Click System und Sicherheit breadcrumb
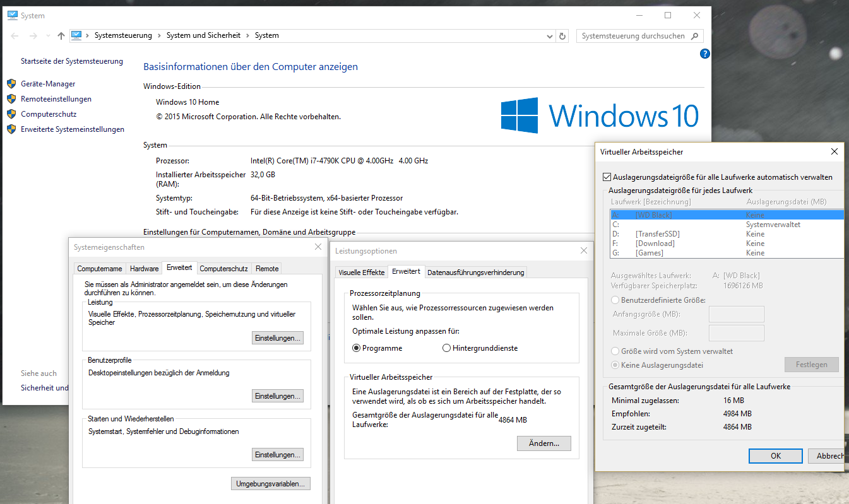849x504 pixels. pos(203,36)
